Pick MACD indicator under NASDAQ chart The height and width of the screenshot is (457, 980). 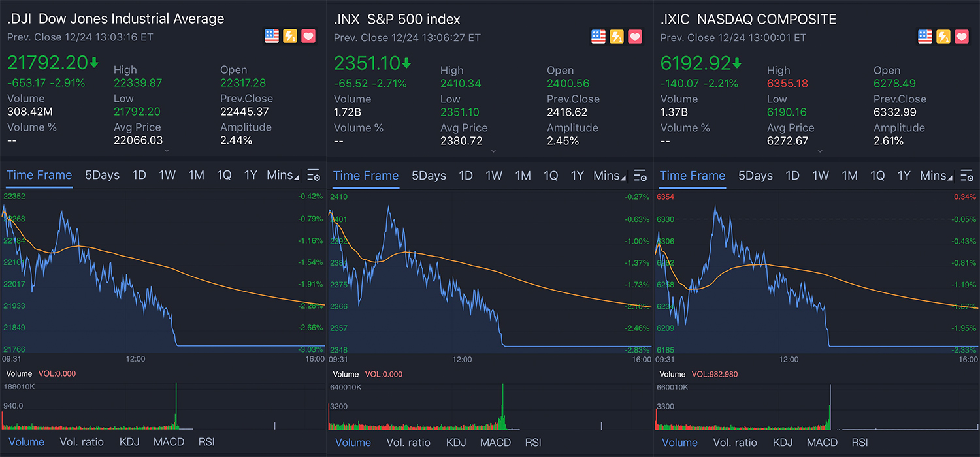coord(822,442)
